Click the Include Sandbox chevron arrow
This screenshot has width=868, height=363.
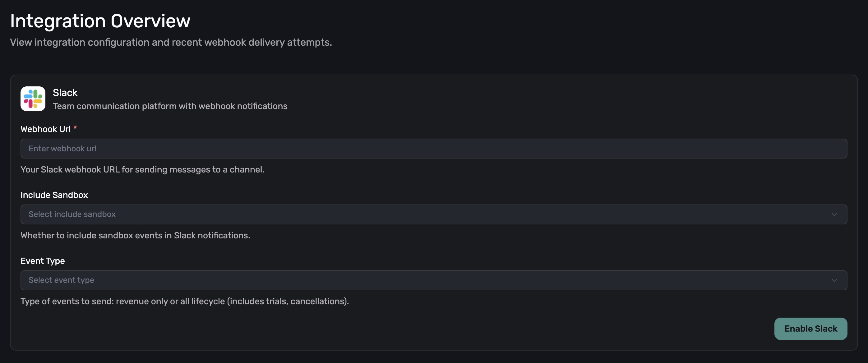(x=834, y=214)
